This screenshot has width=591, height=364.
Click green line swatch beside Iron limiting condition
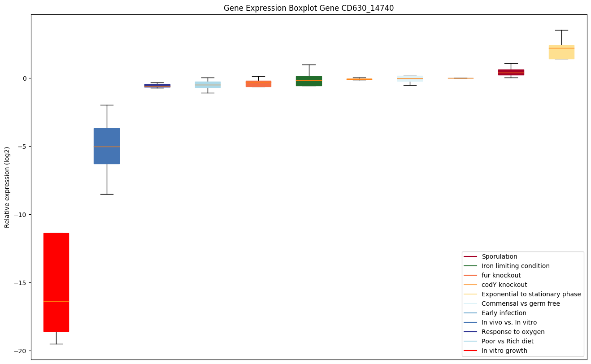coord(470,266)
